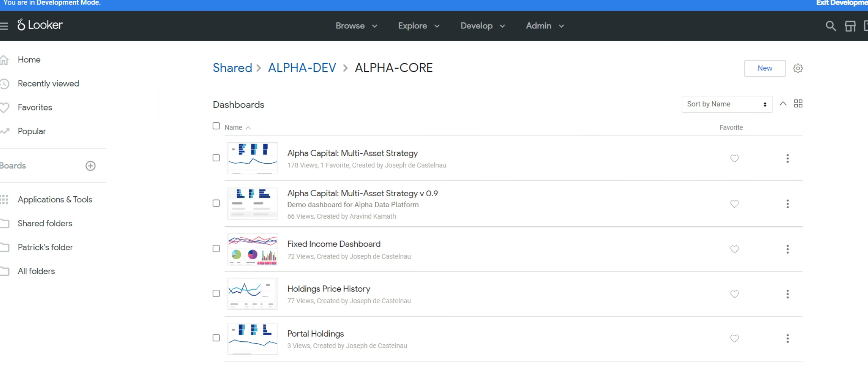Click the Home house icon

4,60
